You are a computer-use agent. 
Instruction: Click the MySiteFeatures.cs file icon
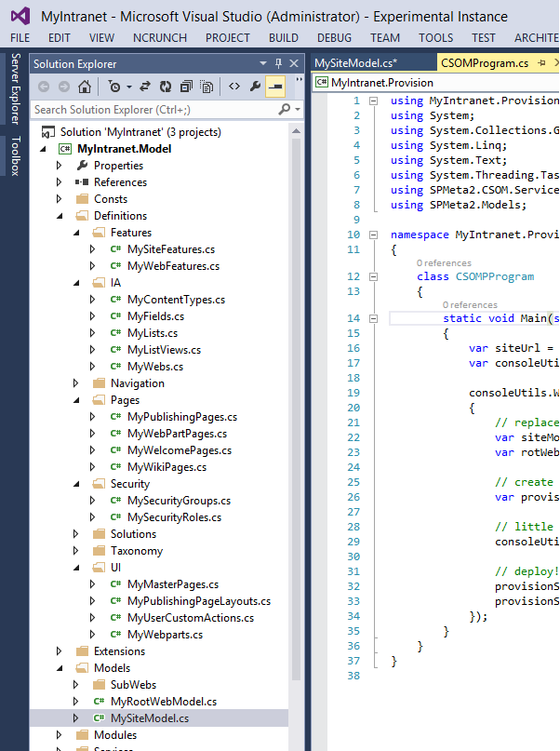point(115,249)
